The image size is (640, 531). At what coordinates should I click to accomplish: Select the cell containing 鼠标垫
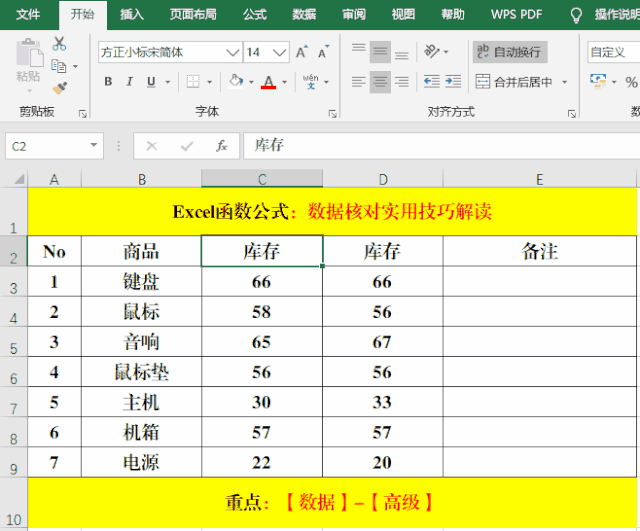pos(141,372)
